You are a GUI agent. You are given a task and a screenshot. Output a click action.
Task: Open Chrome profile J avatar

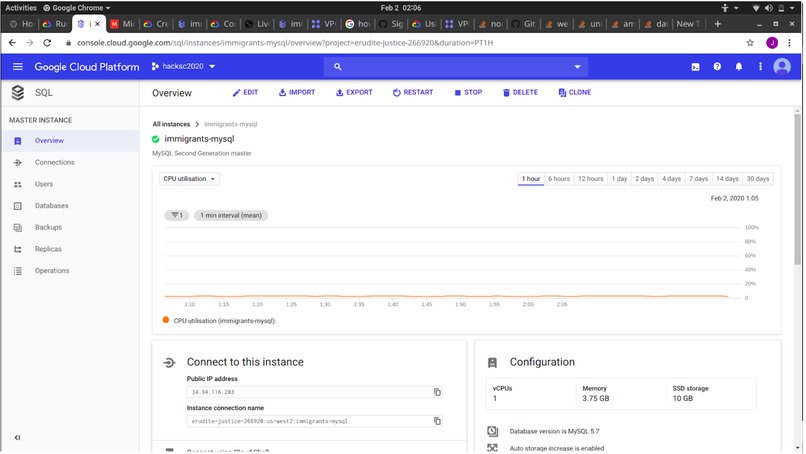click(x=774, y=43)
